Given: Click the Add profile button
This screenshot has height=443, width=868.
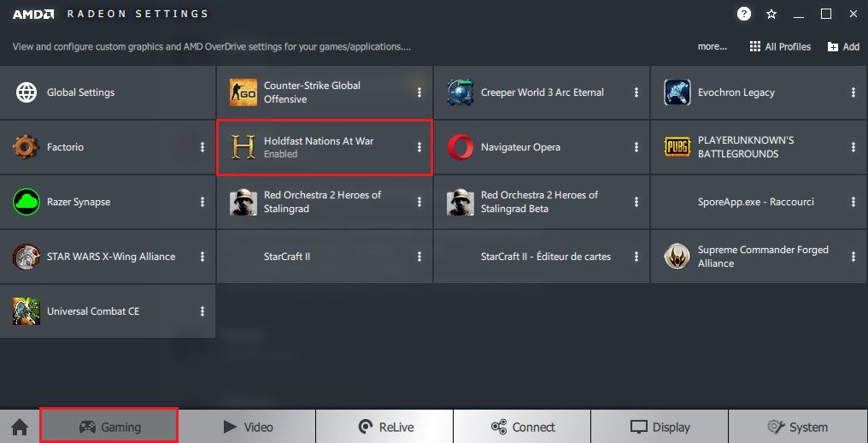Looking at the screenshot, I should coord(843,47).
